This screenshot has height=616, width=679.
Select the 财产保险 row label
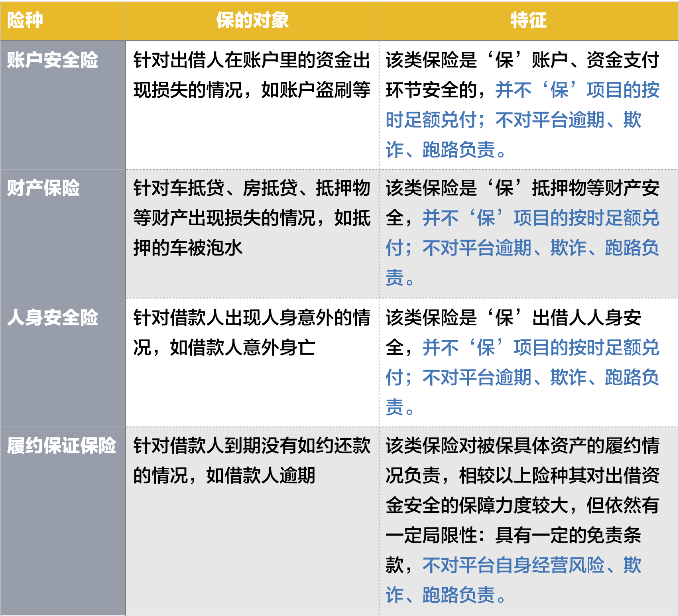(x=43, y=188)
